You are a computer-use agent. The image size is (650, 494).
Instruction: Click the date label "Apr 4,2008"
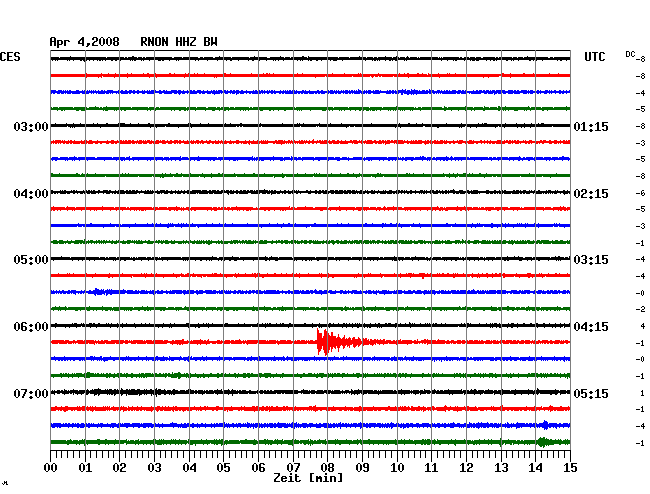[x=84, y=42]
